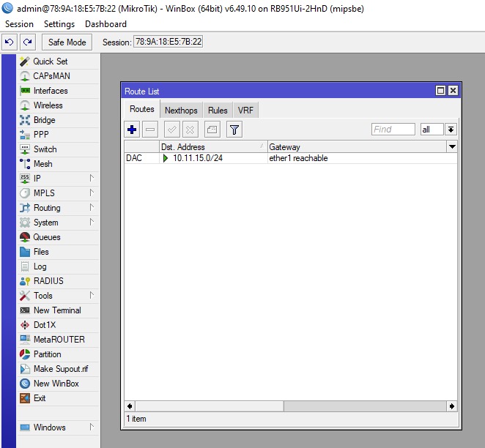Switch to the Routes tab
Image resolution: width=485 pixels, height=448 pixels.
[142, 109]
